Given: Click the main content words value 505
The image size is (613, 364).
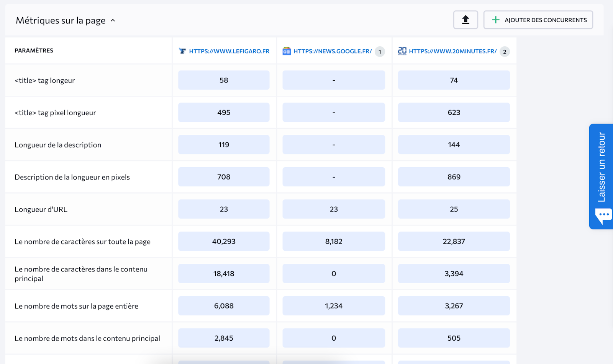Looking at the screenshot, I should (454, 338).
